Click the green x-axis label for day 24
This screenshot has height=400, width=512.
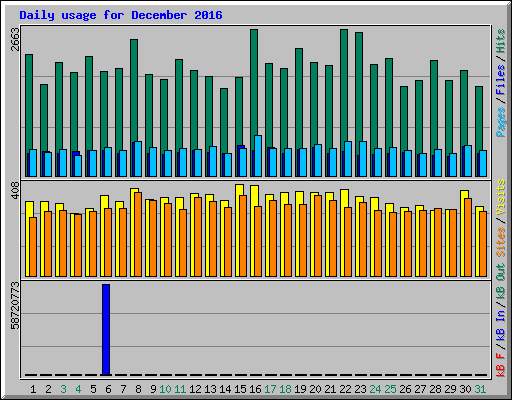(375, 389)
